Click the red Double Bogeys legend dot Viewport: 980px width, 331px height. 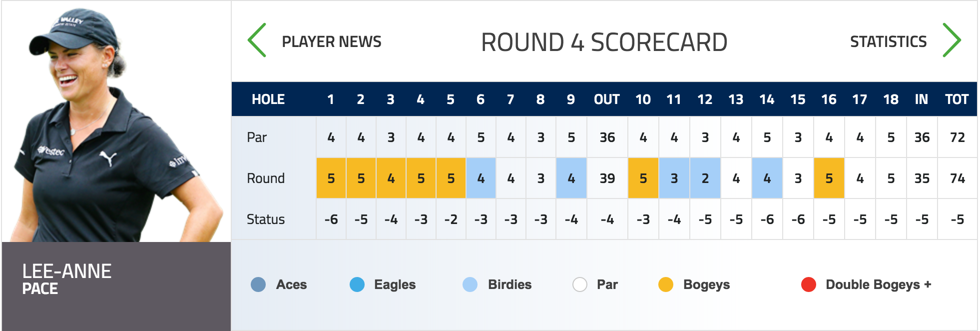(809, 284)
